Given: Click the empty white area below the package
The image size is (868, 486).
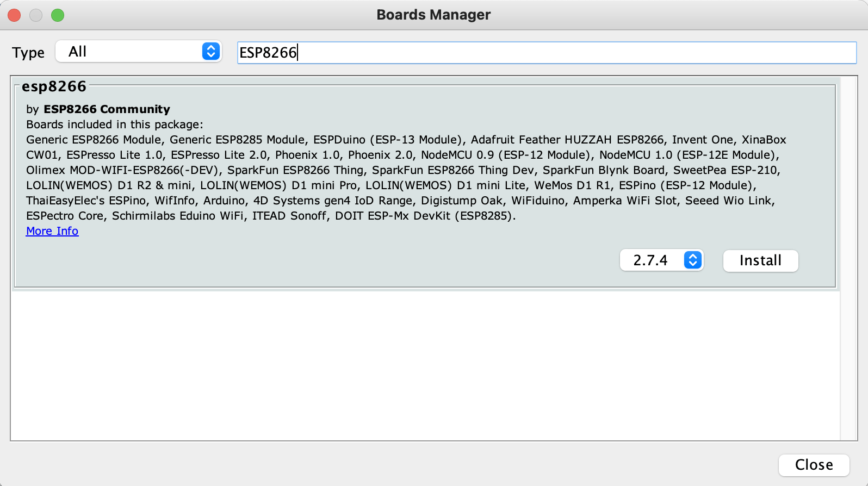Looking at the screenshot, I should pos(424,364).
